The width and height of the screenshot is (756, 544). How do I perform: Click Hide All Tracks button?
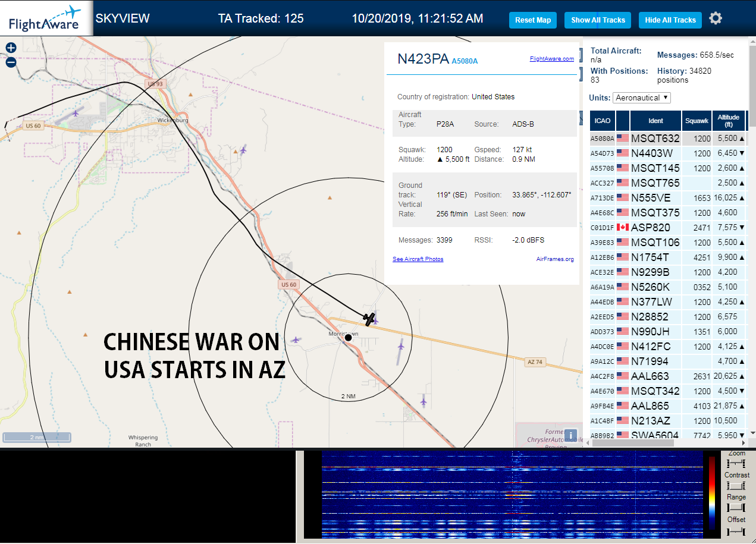[670, 20]
